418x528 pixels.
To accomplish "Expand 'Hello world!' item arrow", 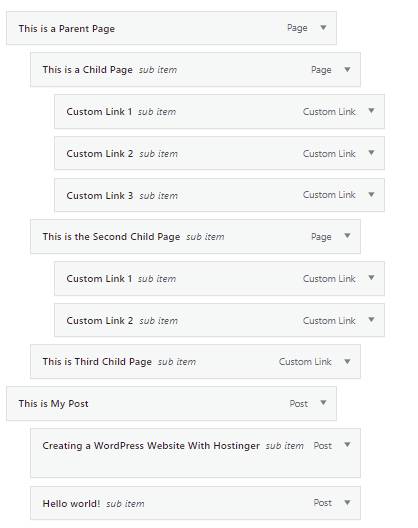I will coord(347,503).
